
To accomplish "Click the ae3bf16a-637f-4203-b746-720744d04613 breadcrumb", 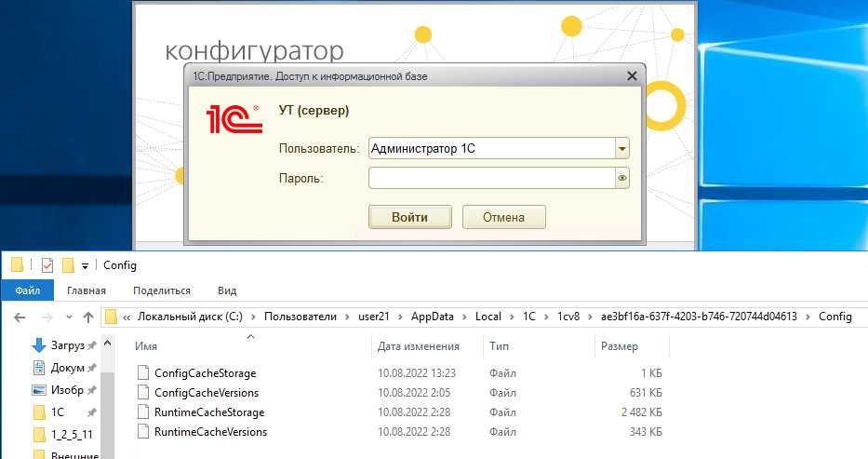I will click(x=700, y=317).
